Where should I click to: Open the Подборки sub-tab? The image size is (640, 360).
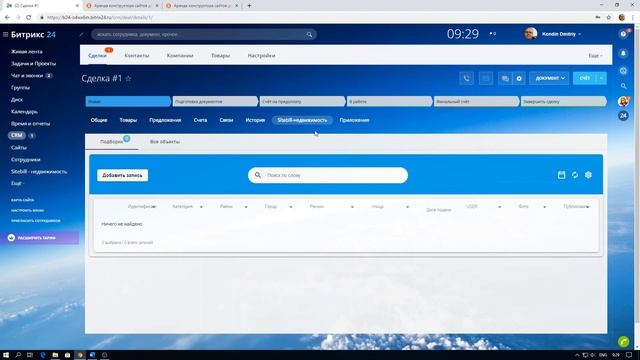pos(111,142)
